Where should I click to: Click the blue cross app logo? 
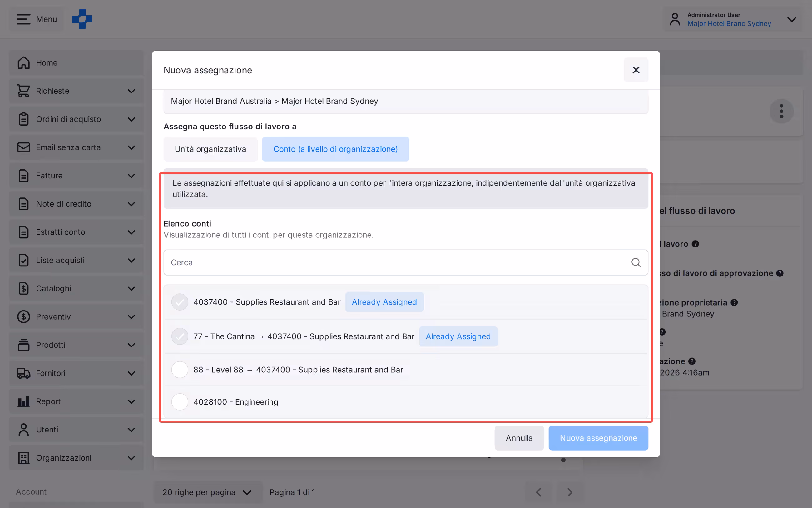pyautogui.click(x=82, y=19)
